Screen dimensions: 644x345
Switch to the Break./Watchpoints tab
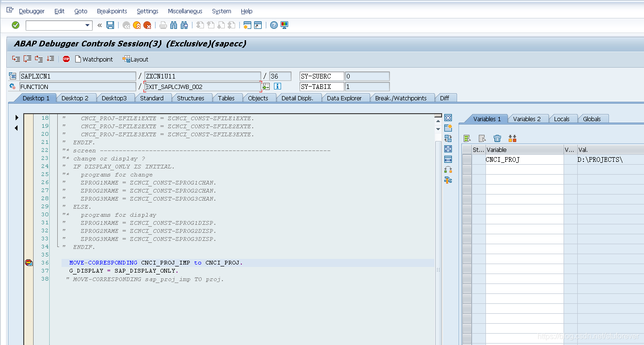pos(401,98)
